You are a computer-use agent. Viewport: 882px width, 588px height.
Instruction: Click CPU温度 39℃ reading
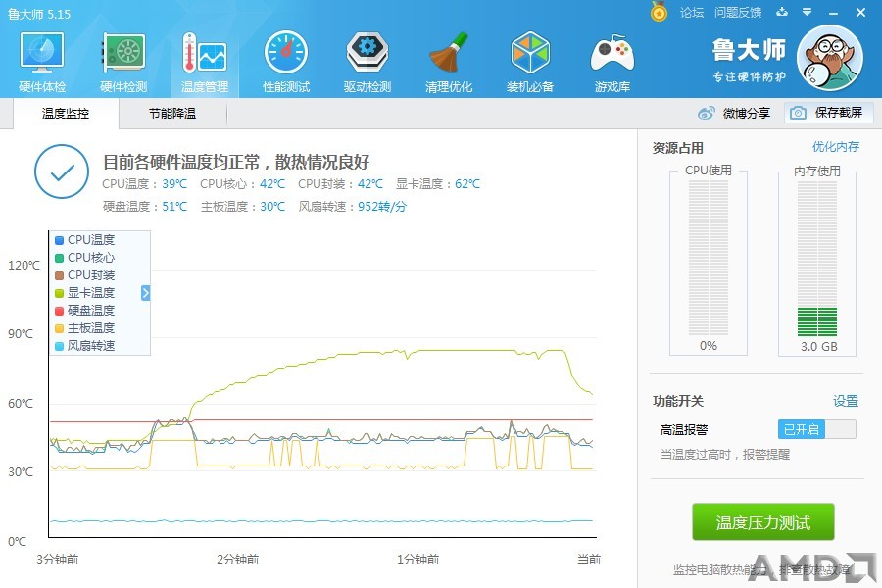145,184
